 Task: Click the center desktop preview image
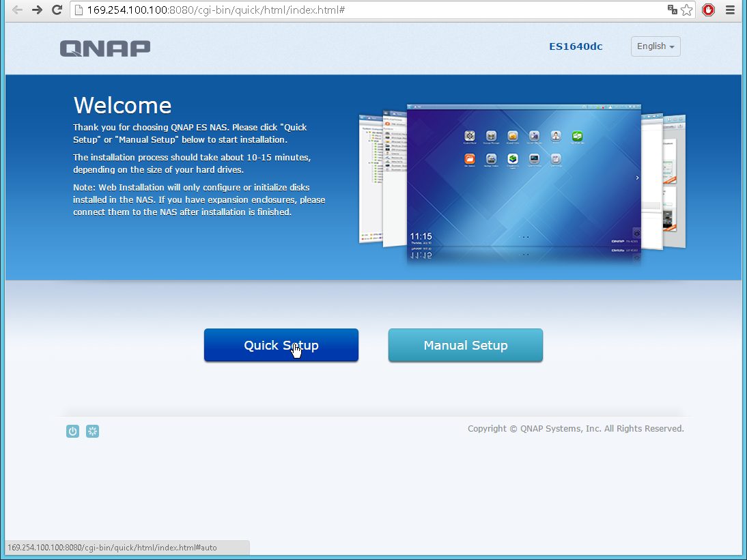[523, 184]
